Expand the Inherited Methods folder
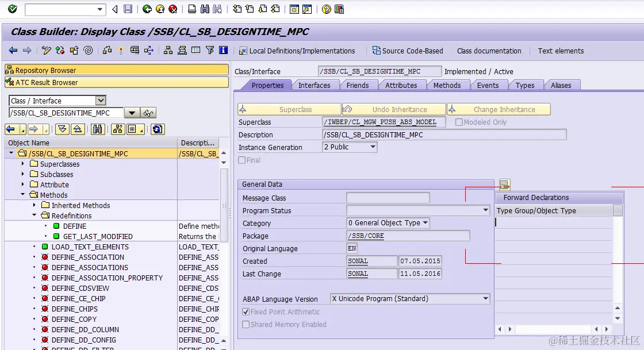The width and height of the screenshot is (644, 350). [34, 205]
